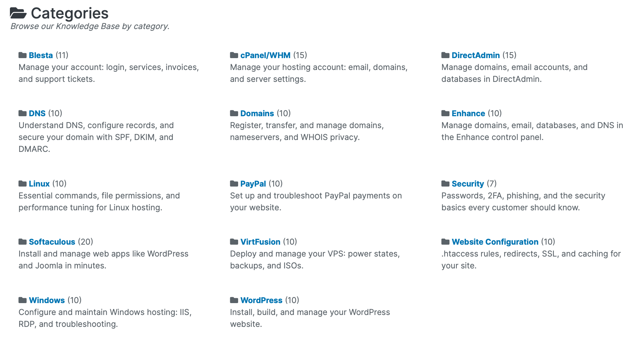Viewport: 644px width, 348px height.
Task: Click the folder icon next to DirectAdmin
Action: pos(446,55)
